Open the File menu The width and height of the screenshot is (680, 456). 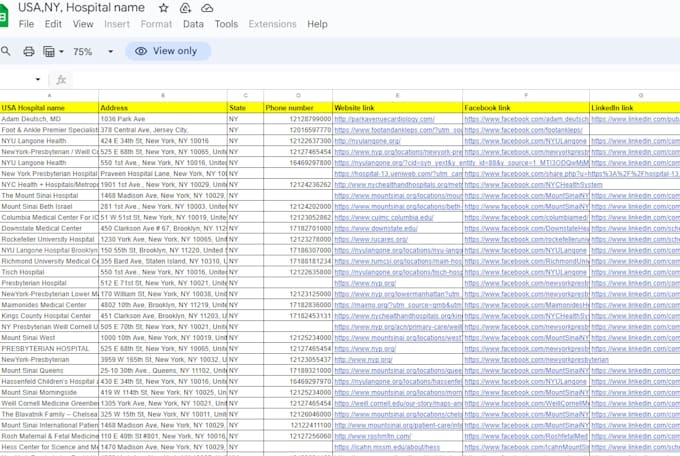tap(26, 24)
